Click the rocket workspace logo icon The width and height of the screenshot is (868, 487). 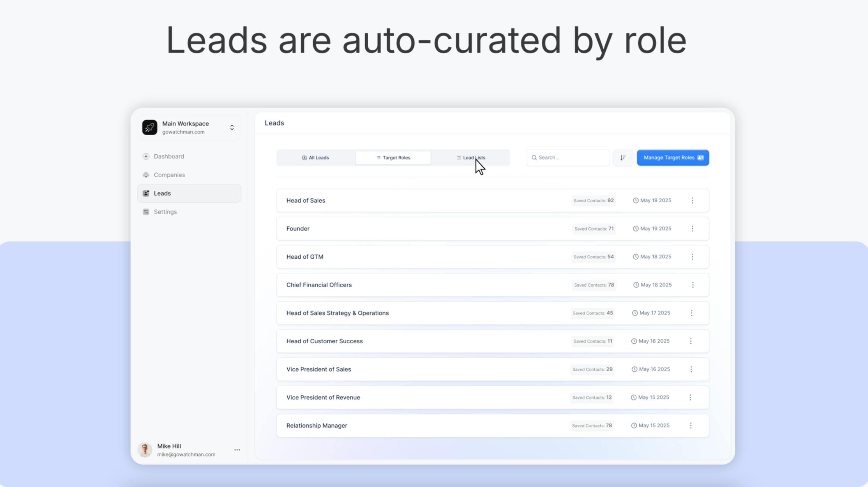150,127
